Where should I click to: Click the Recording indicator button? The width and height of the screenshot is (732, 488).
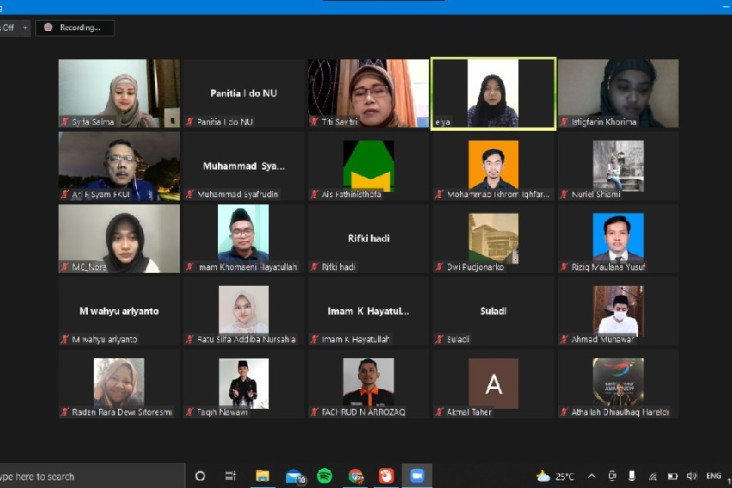tap(75, 28)
